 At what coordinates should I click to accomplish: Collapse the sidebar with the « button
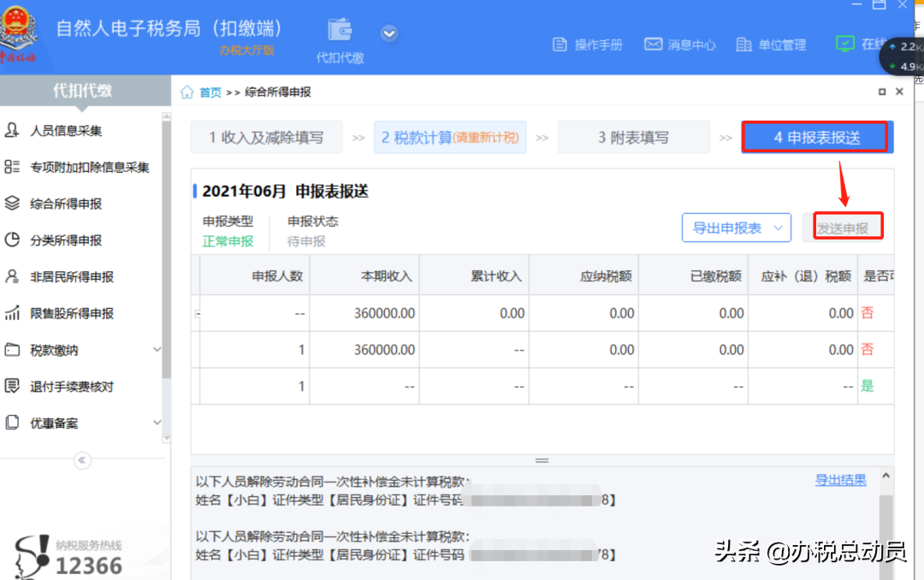click(x=82, y=460)
